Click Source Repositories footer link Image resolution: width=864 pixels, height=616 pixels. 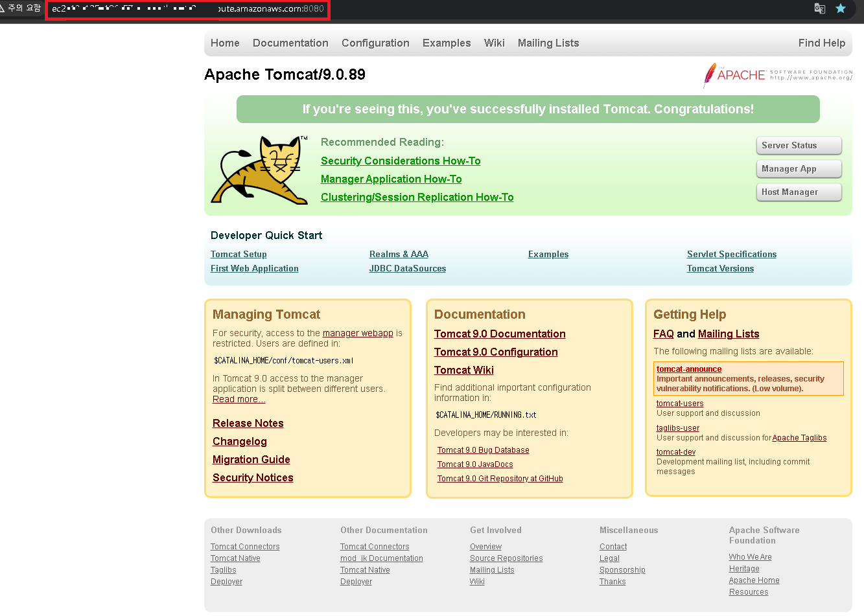click(x=506, y=558)
